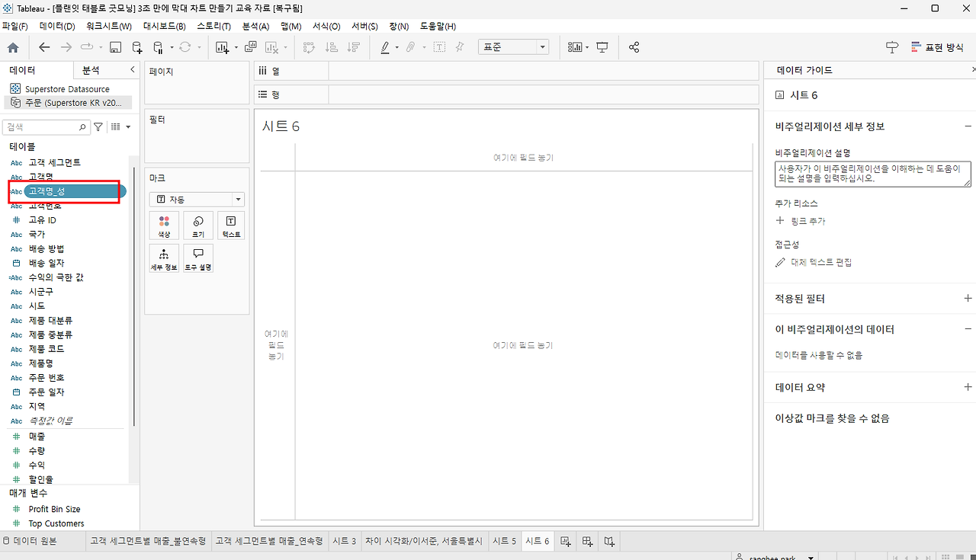Duplicate the current sheet from the toolbar

click(251, 47)
